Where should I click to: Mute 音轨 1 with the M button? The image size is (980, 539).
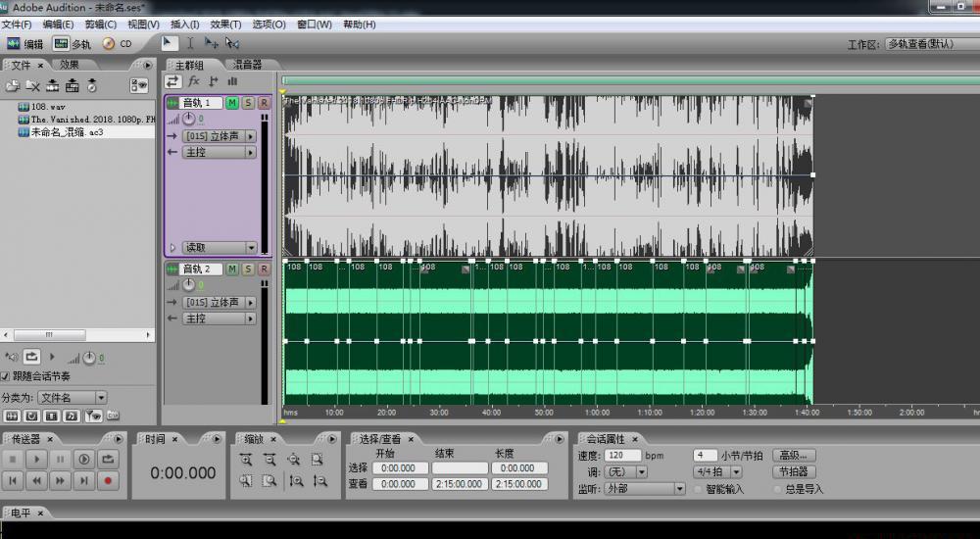point(232,103)
